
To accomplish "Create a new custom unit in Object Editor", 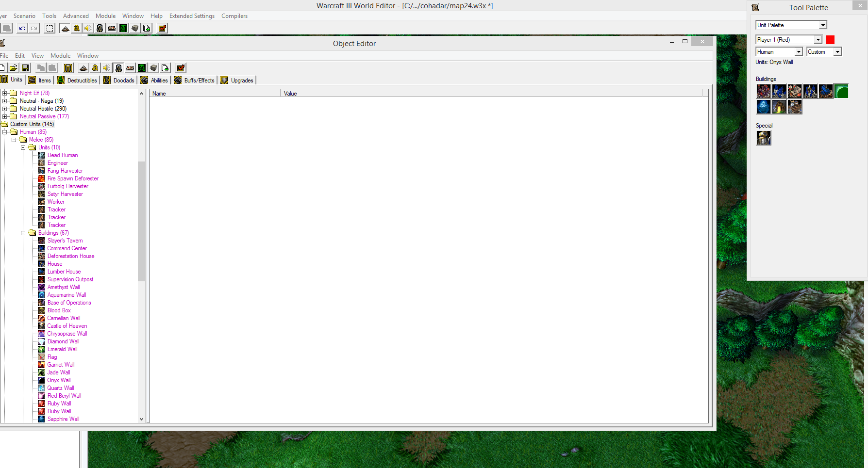I will pos(68,68).
